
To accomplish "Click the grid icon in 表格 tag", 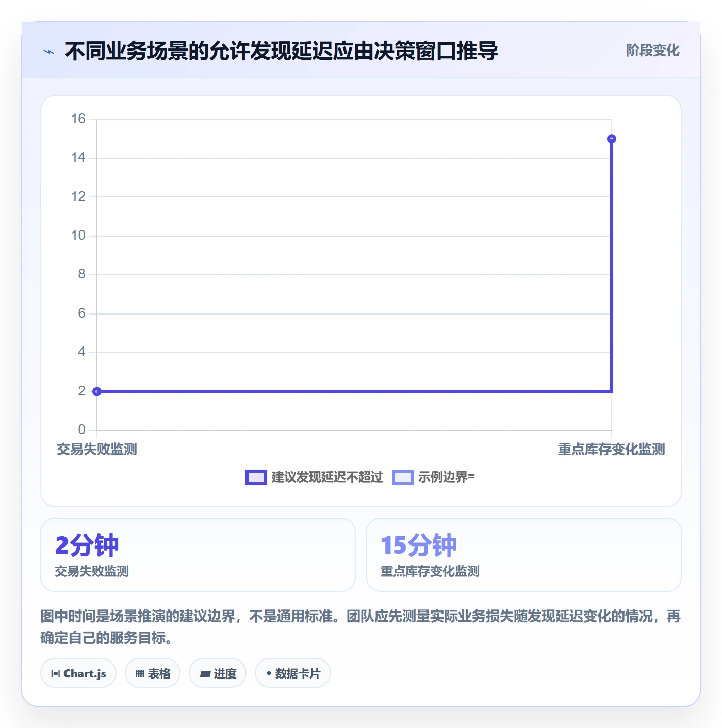I will point(140,673).
